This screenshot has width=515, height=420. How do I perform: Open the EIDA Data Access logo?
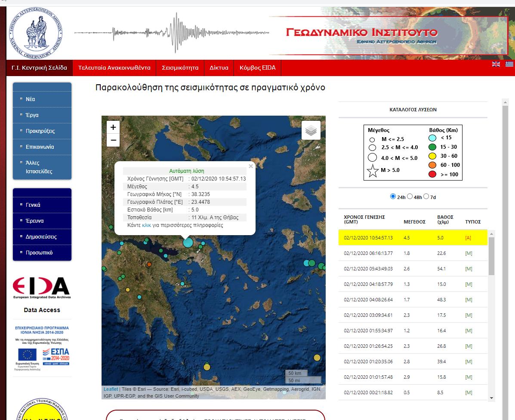pyautogui.click(x=41, y=288)
